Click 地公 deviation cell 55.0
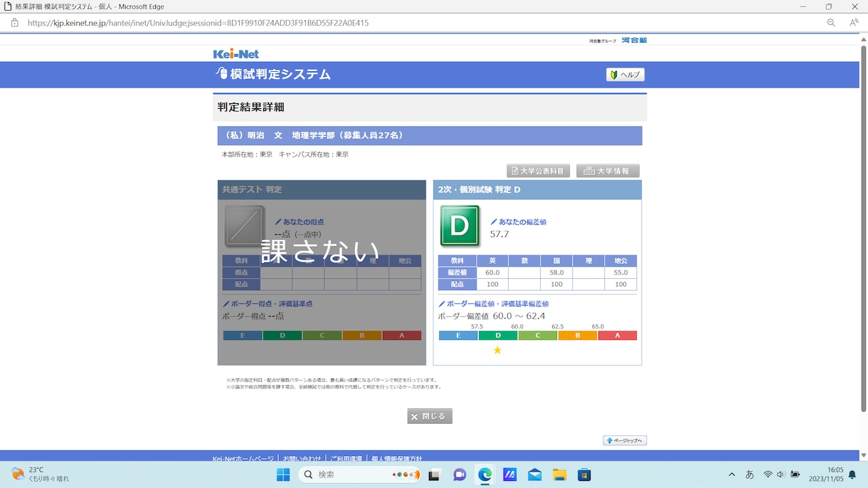The image size is (868, 488). click(620, 272)
